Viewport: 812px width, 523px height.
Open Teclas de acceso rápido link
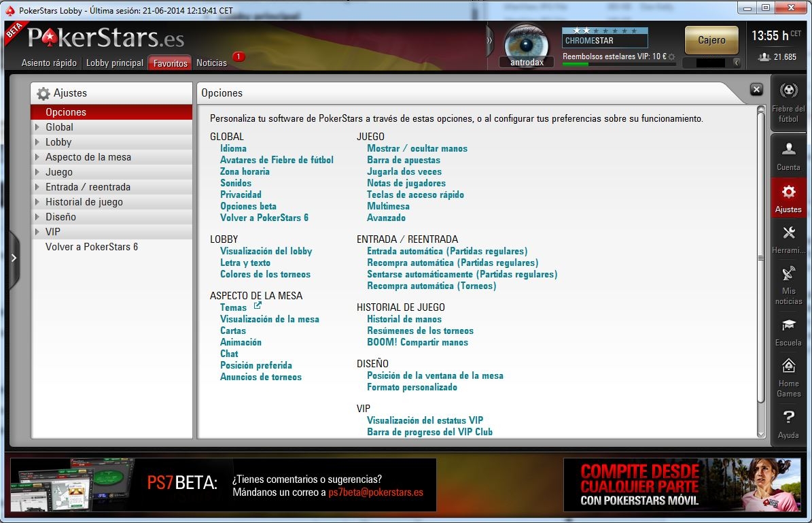coord(415,195)
